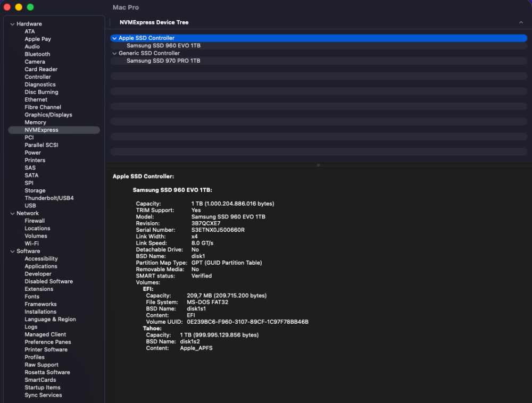The image size is (532, 403).
Task: Show Wi-Fi information
Action: [x=31, y=244]
